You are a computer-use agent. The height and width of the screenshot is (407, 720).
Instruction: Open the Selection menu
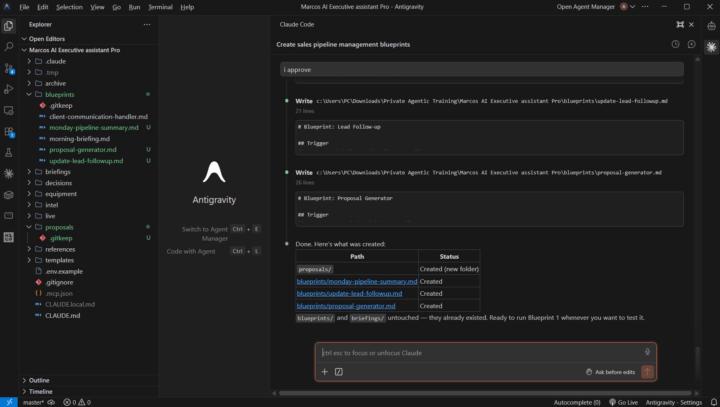click(x=69, y=7)
